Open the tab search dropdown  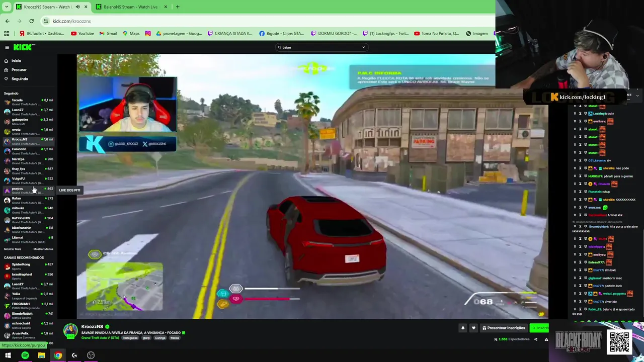pos(7,7)
